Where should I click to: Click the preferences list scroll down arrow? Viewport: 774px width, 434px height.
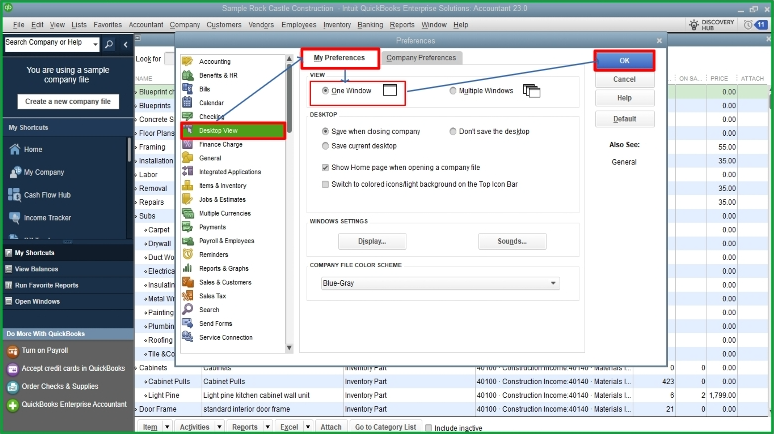click(289, 348)
